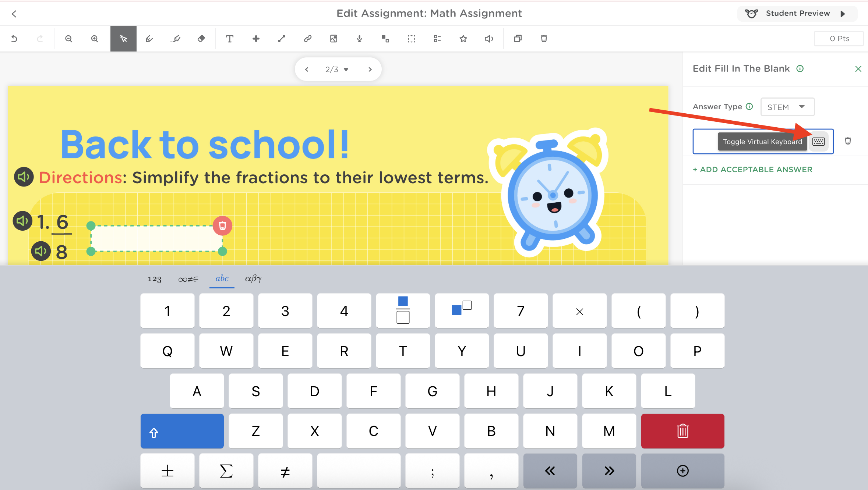
Task: Click Add Acceptable Answer link
Action: (752, 170)
